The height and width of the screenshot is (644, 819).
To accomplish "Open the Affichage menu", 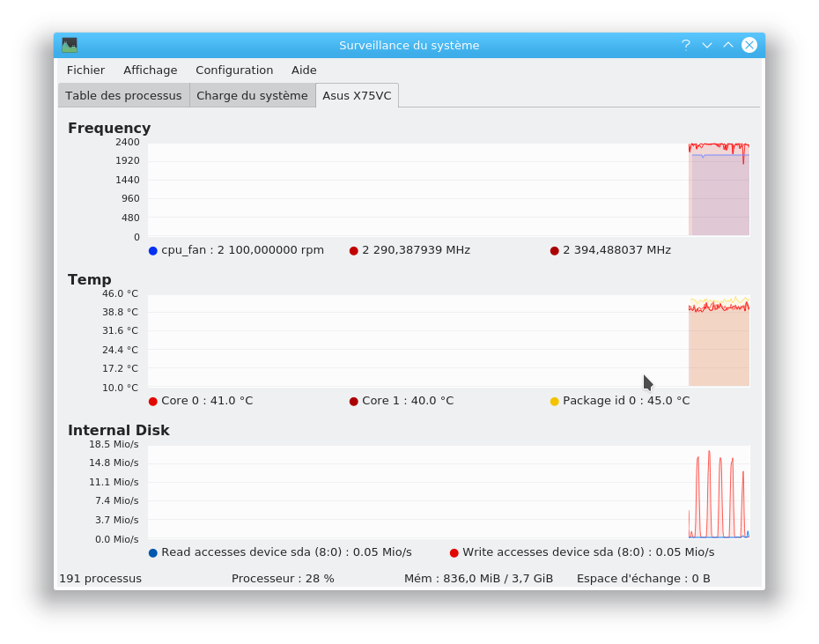I will 150,70.
